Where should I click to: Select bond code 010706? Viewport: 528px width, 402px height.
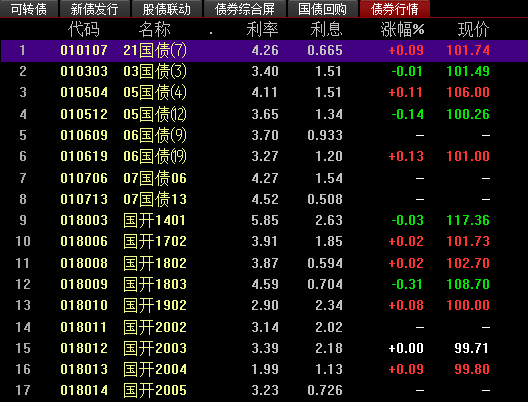pos(84,178)
